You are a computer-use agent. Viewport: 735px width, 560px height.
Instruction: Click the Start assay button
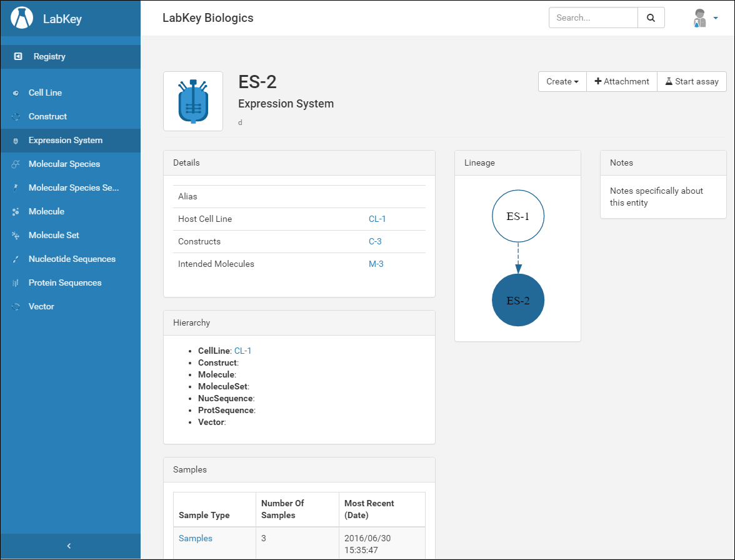(x=692, y=81)
